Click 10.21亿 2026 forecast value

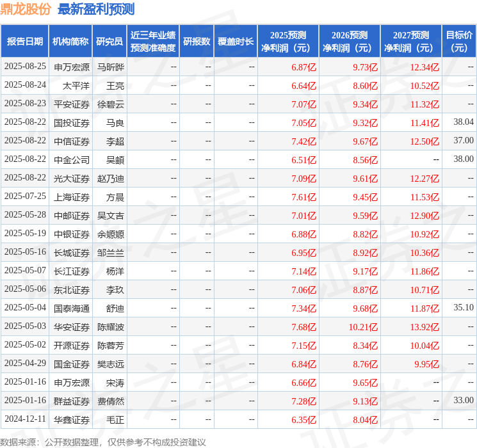pyautogui.click(x=363, y=327)
